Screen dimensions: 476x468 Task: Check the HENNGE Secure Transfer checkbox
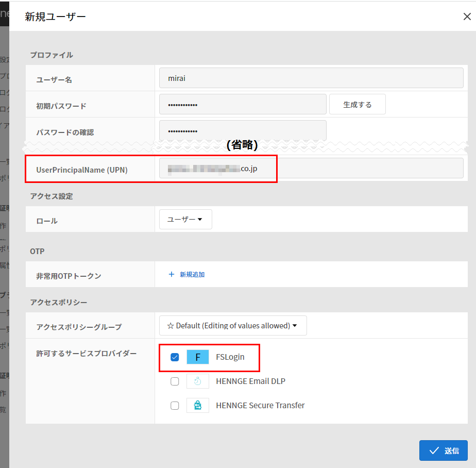[x=175, y=406]
